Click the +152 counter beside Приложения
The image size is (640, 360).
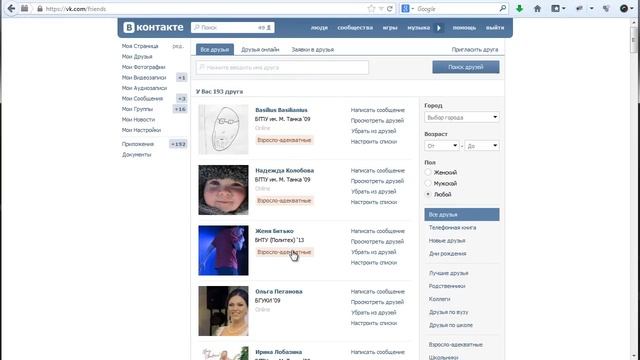tap(178, 144)
